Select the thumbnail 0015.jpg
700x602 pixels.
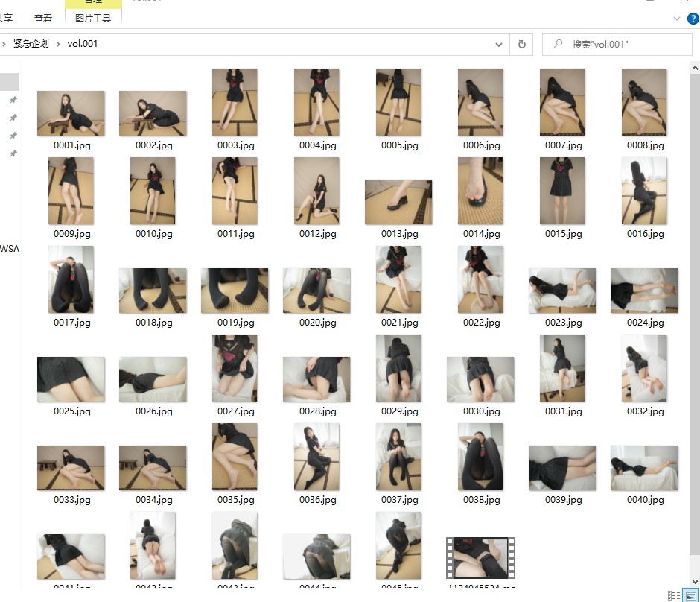[x=562, y=191]
